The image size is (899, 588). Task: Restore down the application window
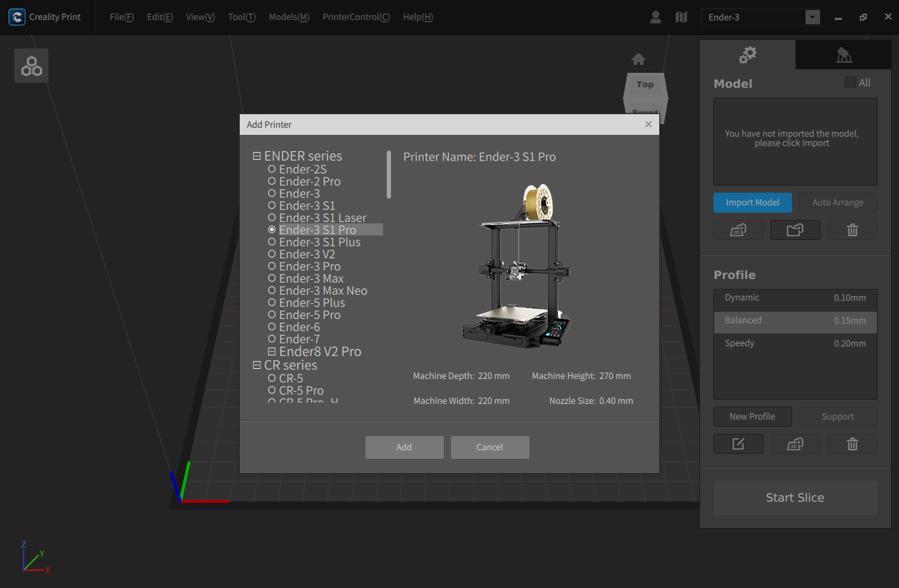[863, 17]
